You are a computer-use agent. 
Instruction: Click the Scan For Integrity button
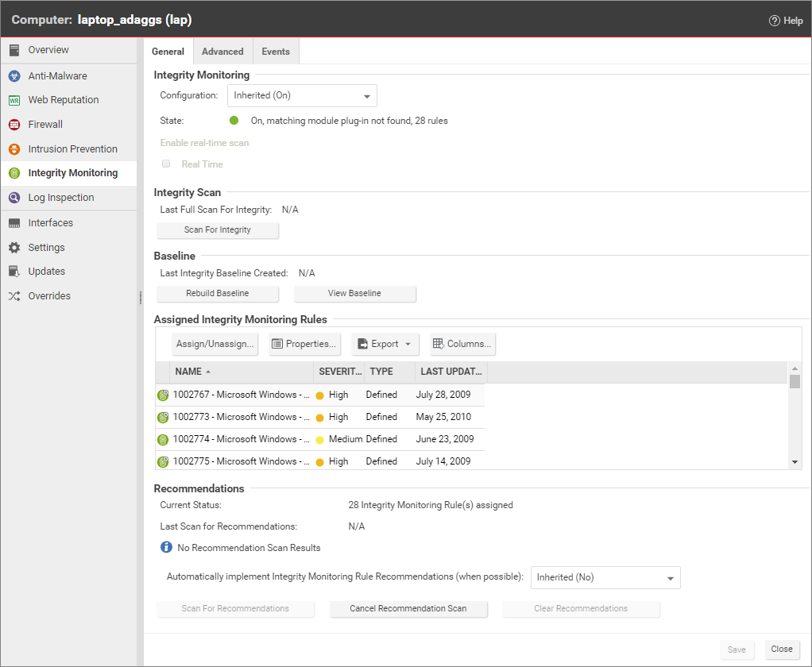click(x=218, y=230)
